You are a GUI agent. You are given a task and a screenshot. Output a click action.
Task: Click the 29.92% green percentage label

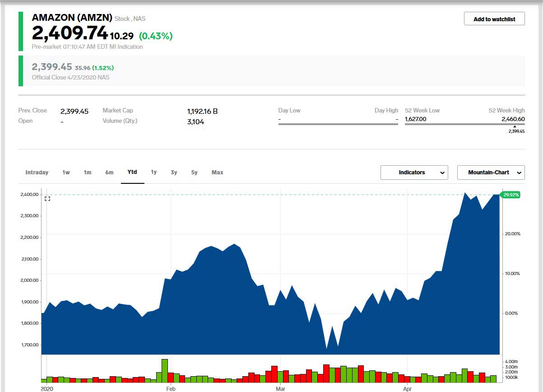pyautogui.click(x=511, y=195)
